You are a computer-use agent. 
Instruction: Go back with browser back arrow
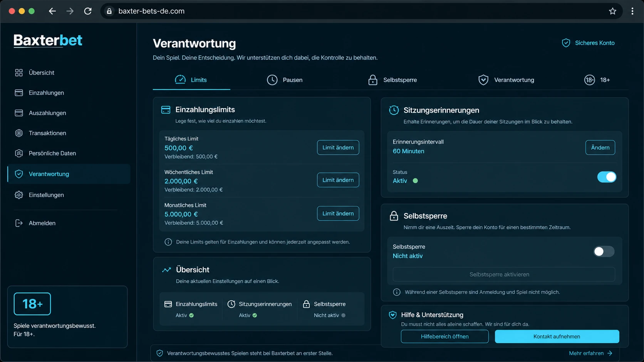pyautogui.click(x=52, y=11)
